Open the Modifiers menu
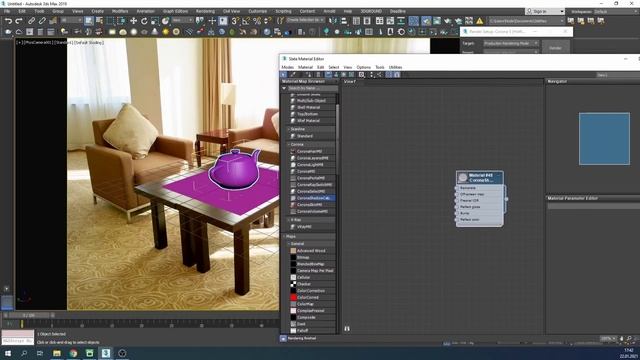 point(120,11)
